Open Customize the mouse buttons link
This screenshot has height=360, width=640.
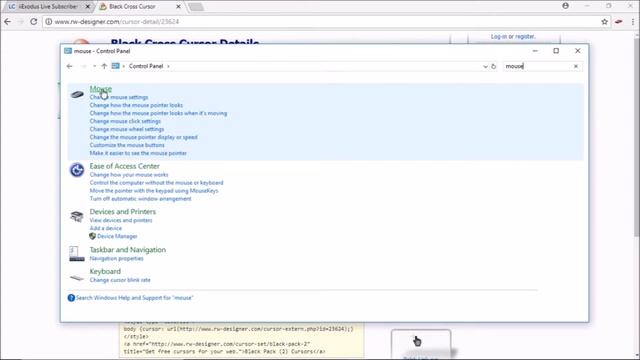(x=127, y=145)
